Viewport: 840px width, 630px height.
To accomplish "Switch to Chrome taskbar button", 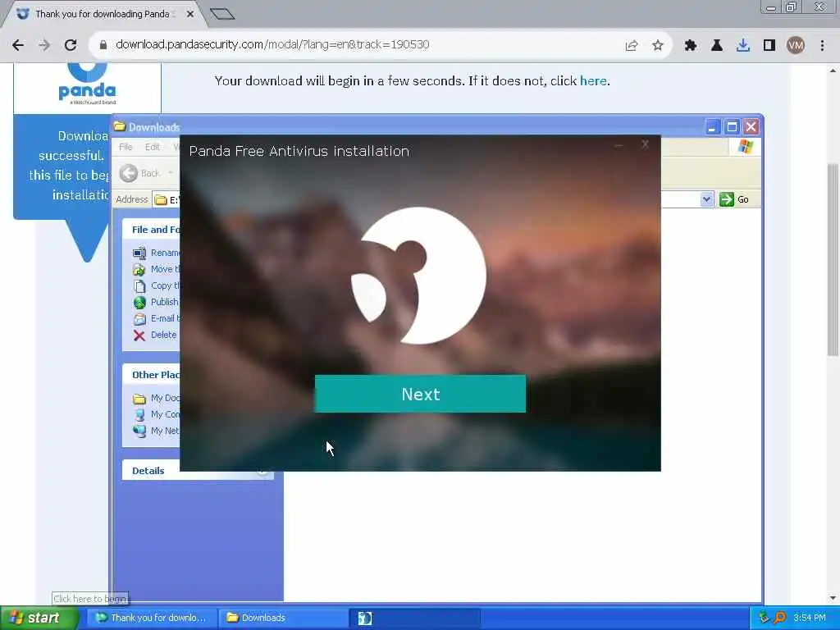I will tap(152, 618).
